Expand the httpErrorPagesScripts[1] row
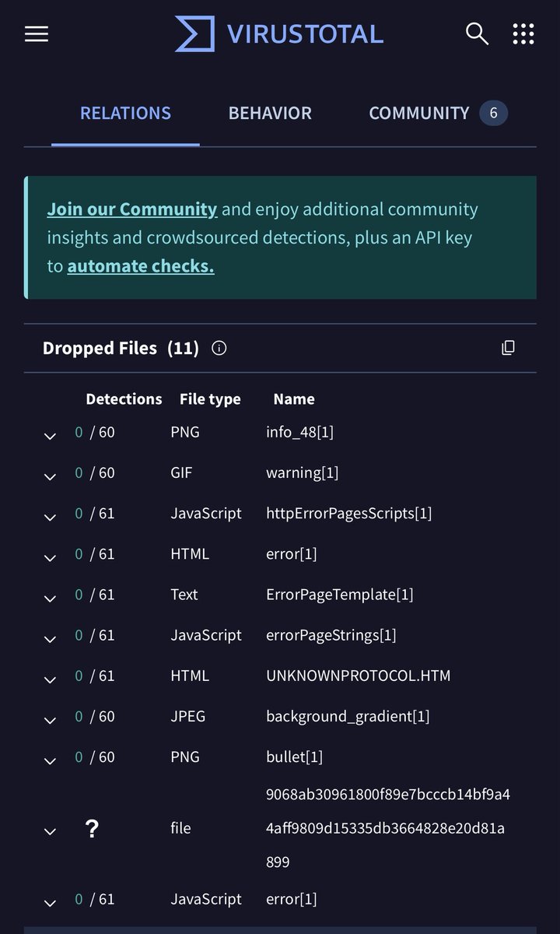Image resolution: width=560 pixels, height=934 pixels. pyautogui.click(x=50, y=518)
